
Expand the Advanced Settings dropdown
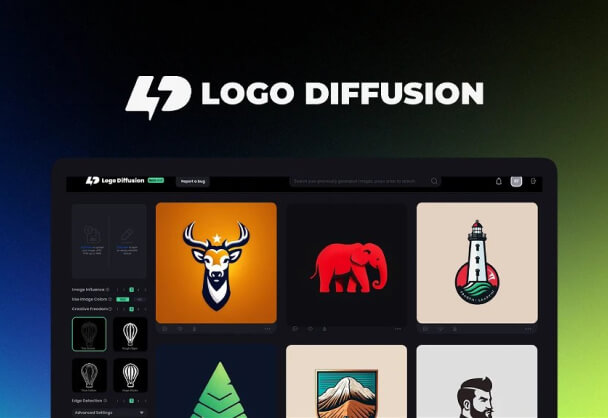coord(109,413)
